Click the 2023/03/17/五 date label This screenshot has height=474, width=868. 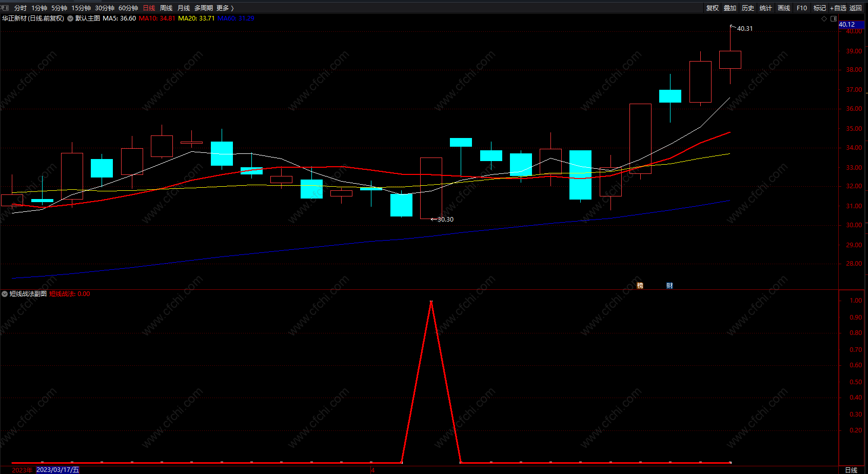tap(58, 470)
